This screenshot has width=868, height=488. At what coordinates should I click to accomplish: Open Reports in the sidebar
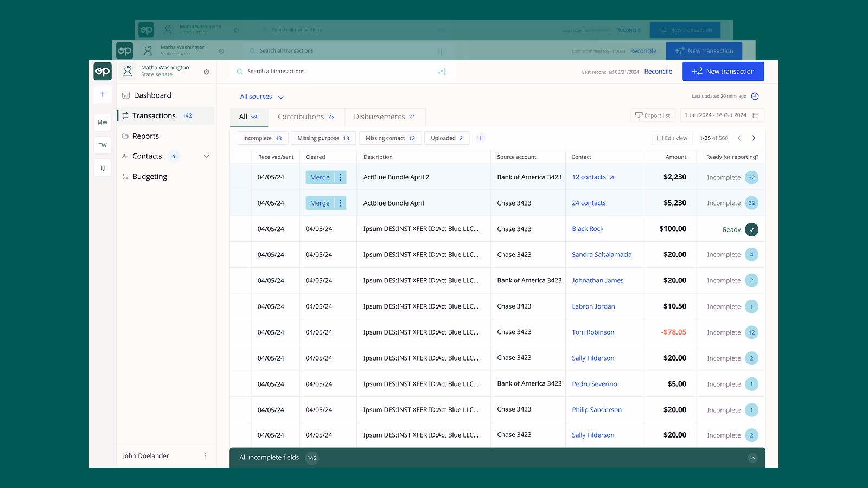click(x=145, y=136)
